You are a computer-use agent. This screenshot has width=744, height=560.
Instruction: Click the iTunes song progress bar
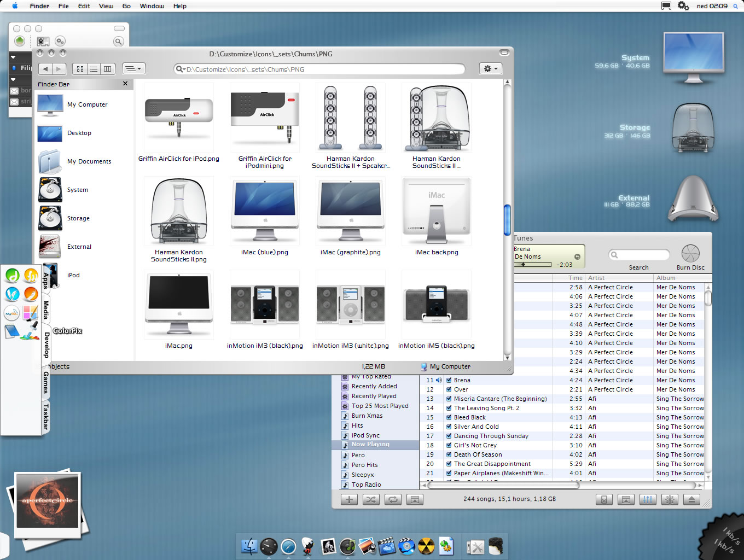click(x=532, y=265)
